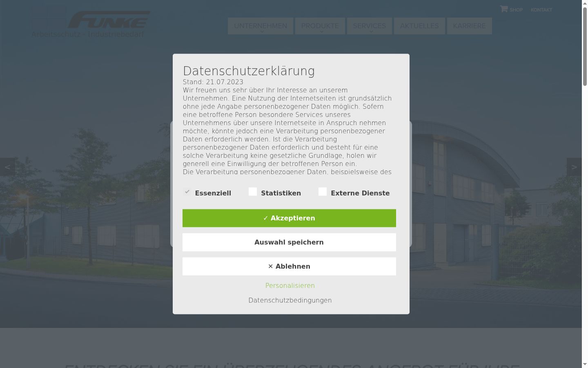Open the UNTERNEHMEN menu
This screenshot has height=368, width=588.
tap(261, 26)
